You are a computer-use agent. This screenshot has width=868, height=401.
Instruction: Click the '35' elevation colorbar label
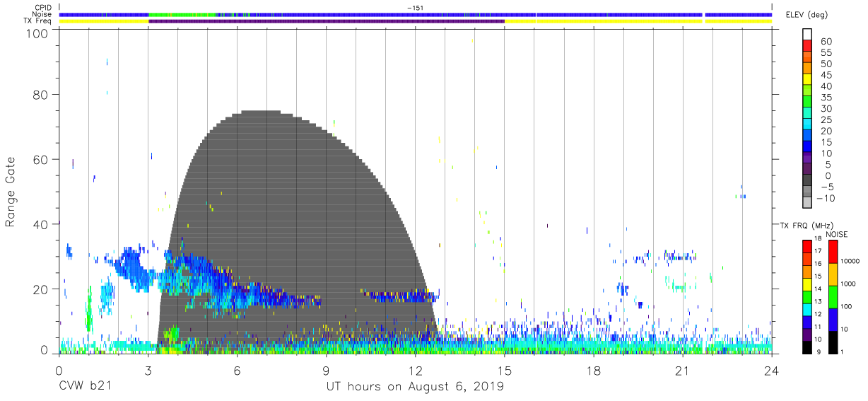(x=826, y=98)
